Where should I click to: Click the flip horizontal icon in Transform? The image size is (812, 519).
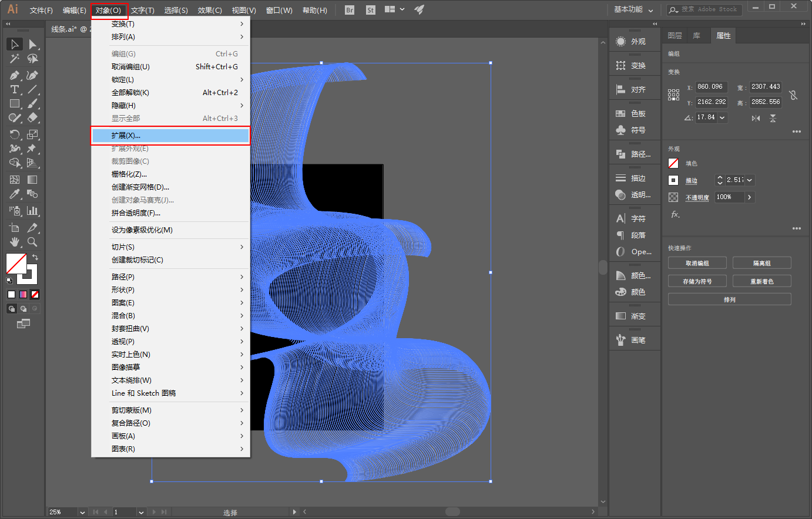[756, 118]
